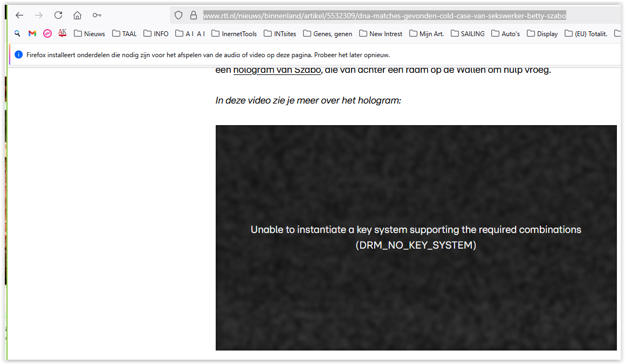Open the INFO bookmarks folder
625x364 pixels.
point(156,33)
